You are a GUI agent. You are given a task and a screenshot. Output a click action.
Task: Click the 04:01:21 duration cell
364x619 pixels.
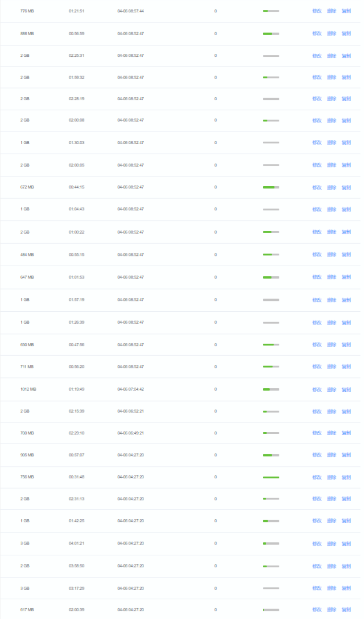[x=77, y=543]
